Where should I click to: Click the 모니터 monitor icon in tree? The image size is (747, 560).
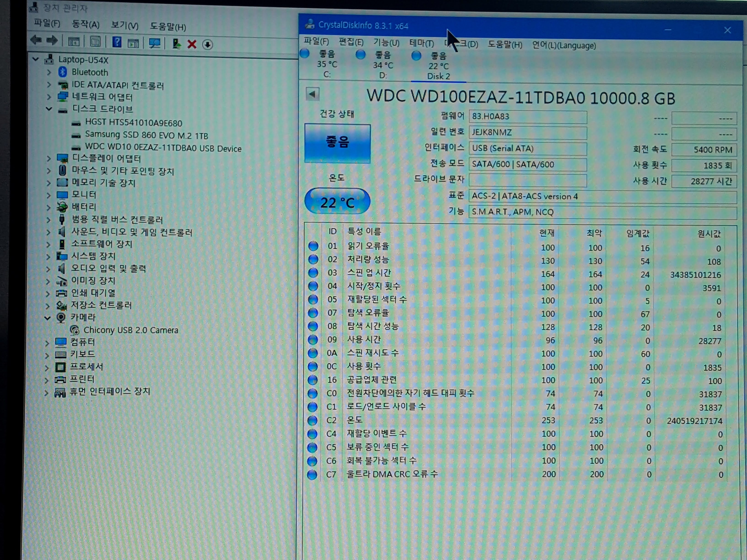(62, 195)
